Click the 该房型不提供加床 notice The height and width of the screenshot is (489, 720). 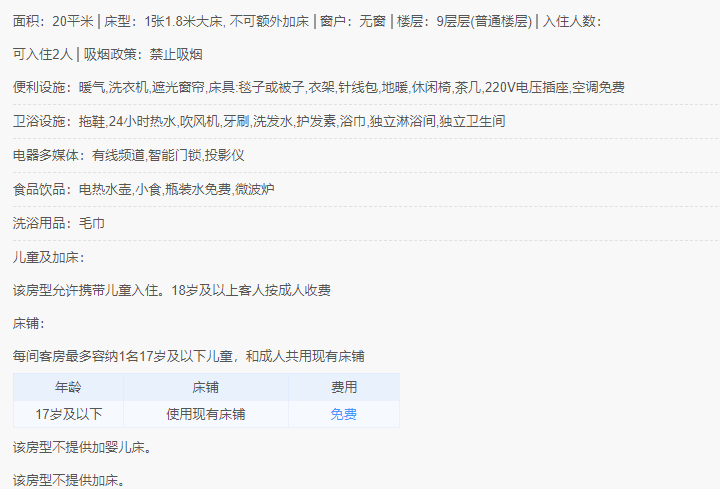point(69,480)
